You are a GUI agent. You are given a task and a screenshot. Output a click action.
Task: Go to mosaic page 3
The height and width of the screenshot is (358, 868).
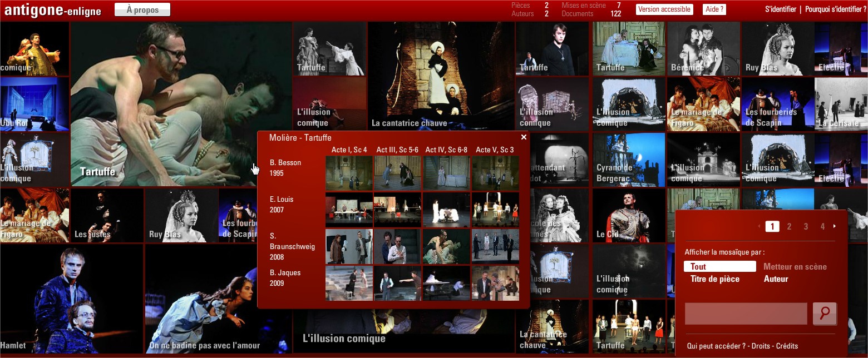[806, 226]
